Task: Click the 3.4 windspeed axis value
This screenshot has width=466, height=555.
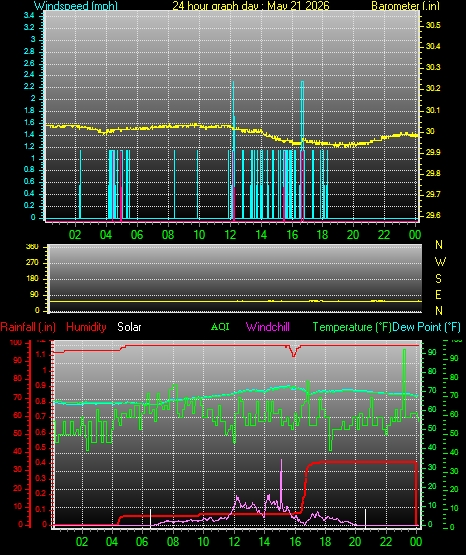Action: [29, 15]
